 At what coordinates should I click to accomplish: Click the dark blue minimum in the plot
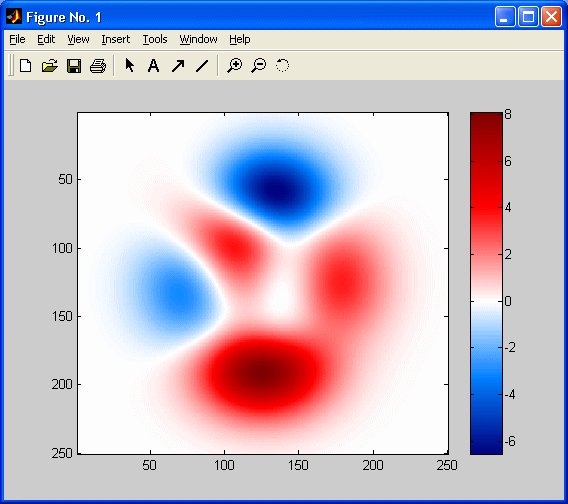point(278,189)
